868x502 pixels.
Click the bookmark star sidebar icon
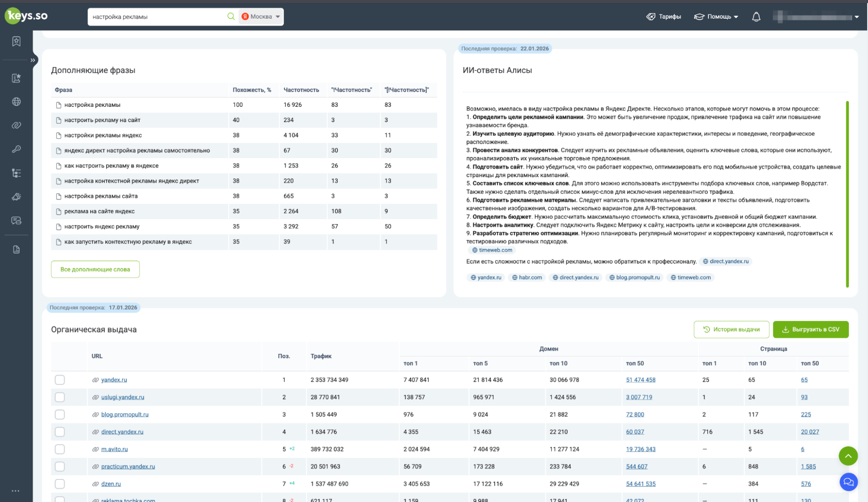coord(17,41)
